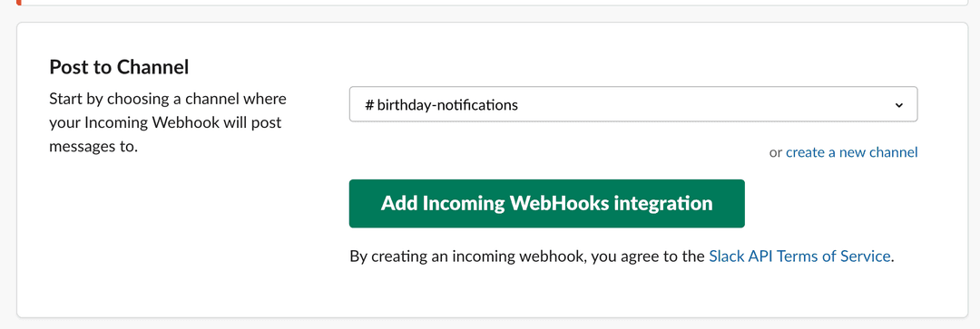Viewport: 980px width, 329px height.
Task: Click "Incoming Webhook will post" description line
Action: (165, 123)
